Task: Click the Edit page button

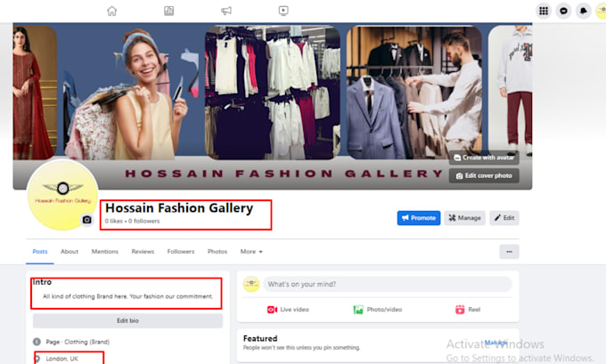Action: pyautogui.click(x=504, y=218)
